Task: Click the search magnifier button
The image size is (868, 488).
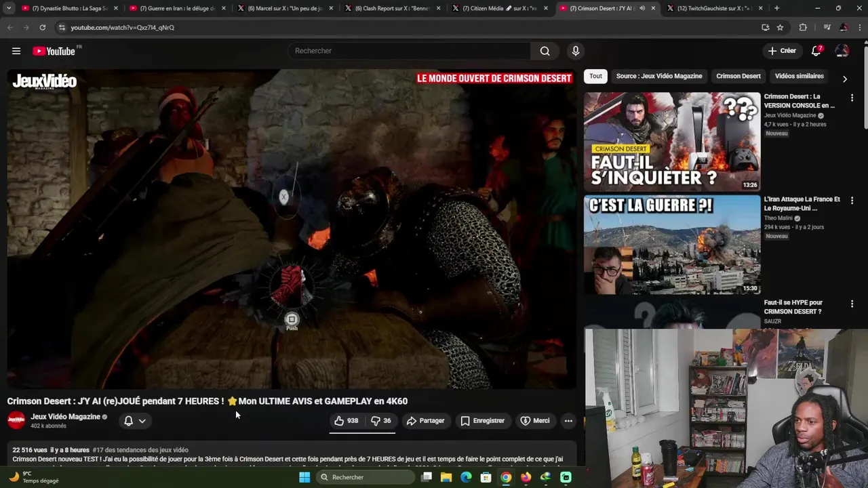Action: [545, 51]
